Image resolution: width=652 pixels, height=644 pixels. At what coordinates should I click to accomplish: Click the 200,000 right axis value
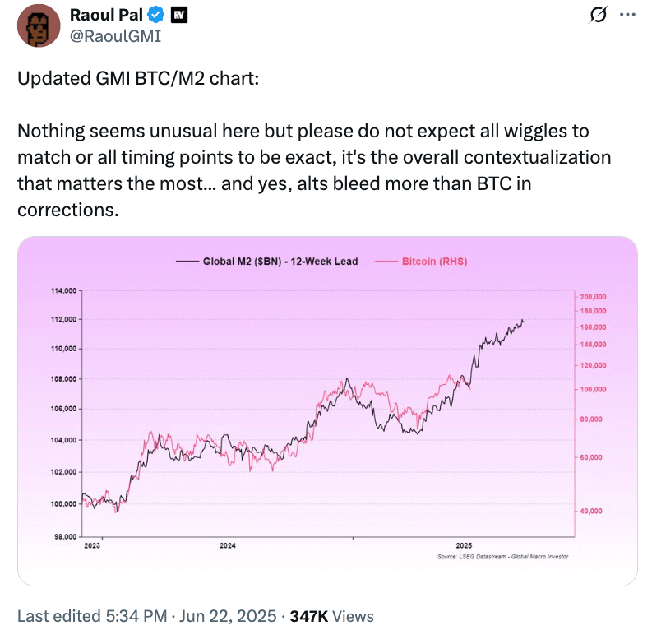[593, 297]
